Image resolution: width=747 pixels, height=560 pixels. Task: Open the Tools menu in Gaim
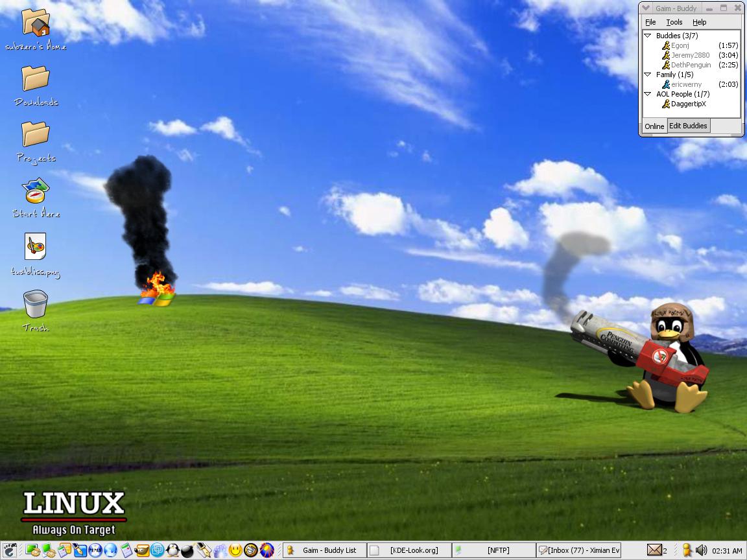(674, 22)
